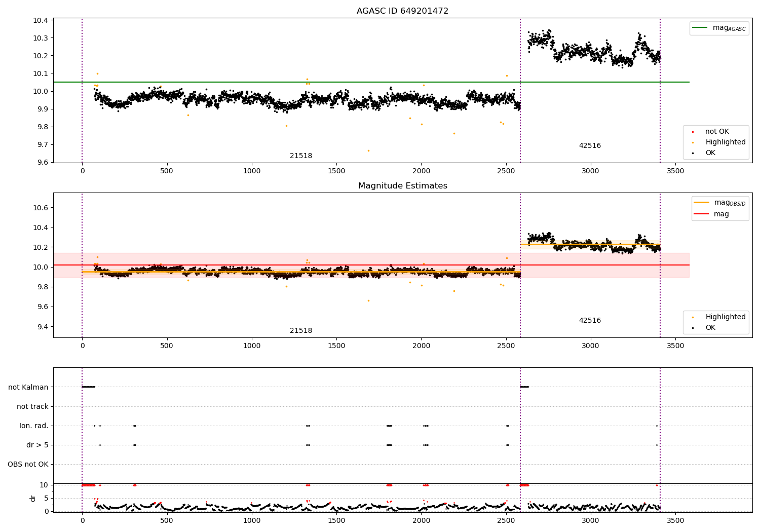This screenshot has width=760, height=532.
Task: Click the 3500 x-tick under the top plot
Action: [675, 171]
